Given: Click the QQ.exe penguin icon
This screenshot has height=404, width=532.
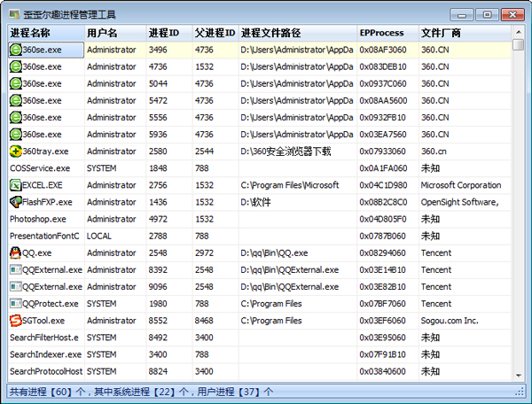Looking at the screenshot, I should pos(16,253).
